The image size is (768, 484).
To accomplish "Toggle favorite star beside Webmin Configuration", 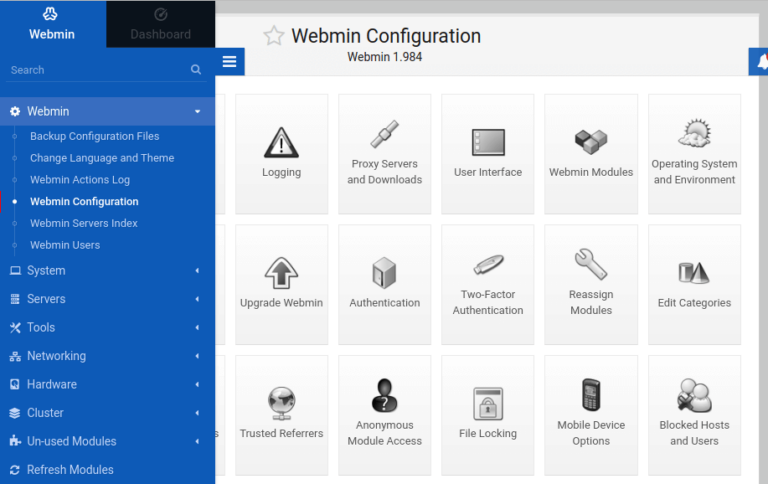I will [274, 36].
